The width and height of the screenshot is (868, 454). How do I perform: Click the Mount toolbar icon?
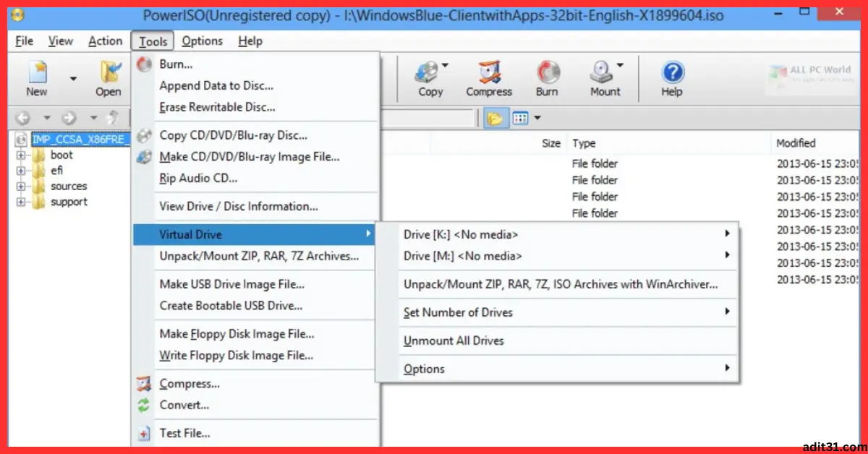point(601,72)
